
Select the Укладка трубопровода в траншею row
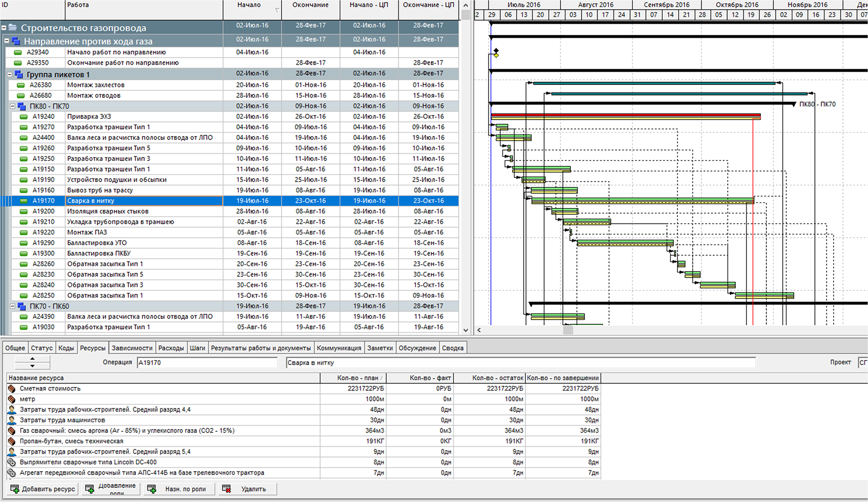point(229,222)
